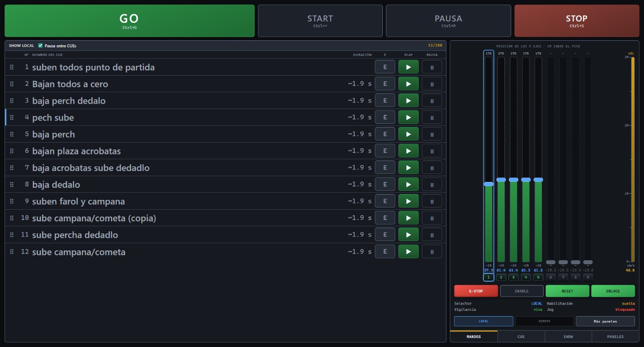This screenshot has width=644, height=347.
Task: Click E button for cue 12 sube campana/cometa
Action: (385, 252)
